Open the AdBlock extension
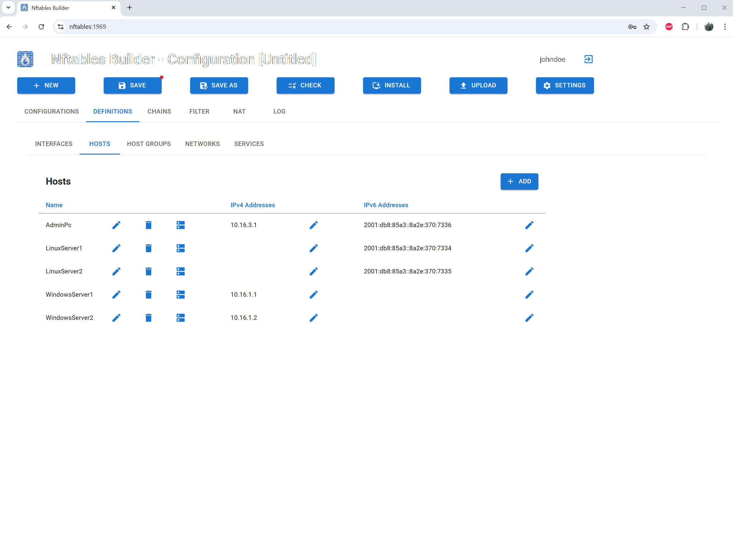 (x=669, y=27)
